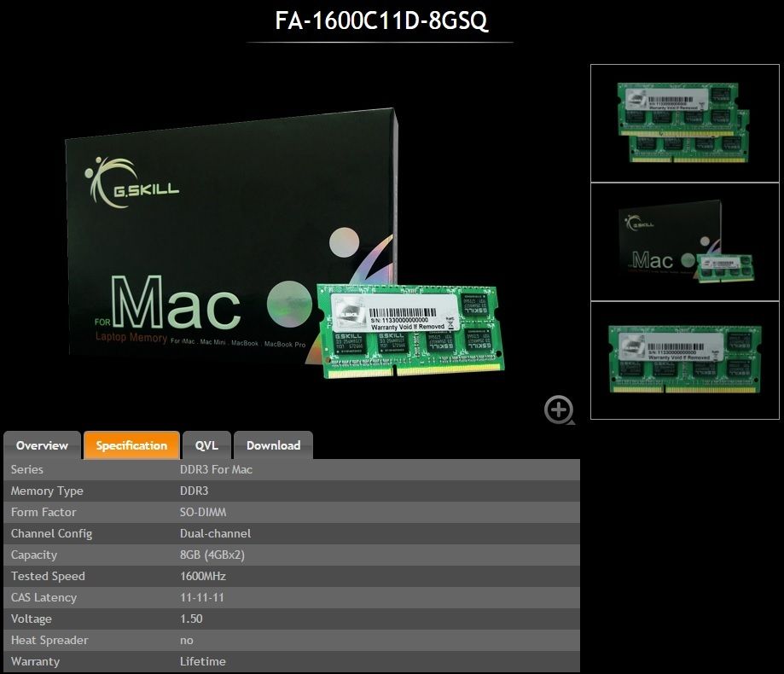The height and width of the screenshot is (674, 784).
Task: Switch to the QVL tab
Action: click(206, 445)
